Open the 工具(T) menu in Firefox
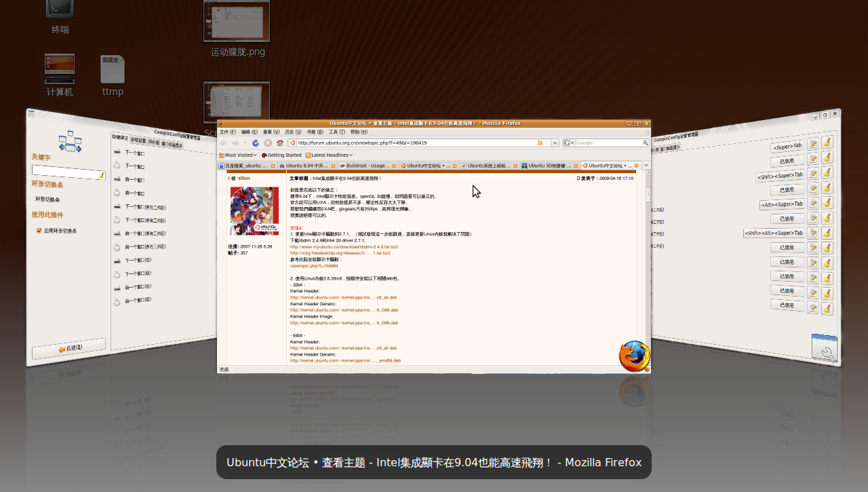Viewport: 868px width, 492px height. coord(336,132)
